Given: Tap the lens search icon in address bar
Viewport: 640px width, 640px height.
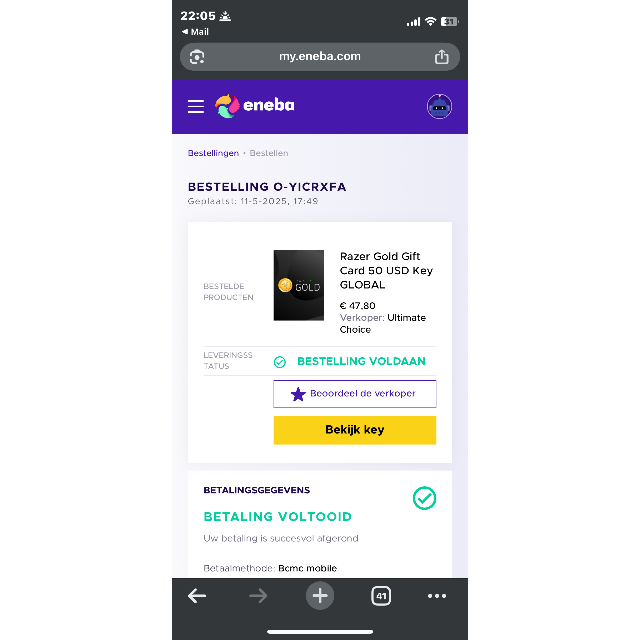Looking at the screenshot, I should pyautogui.click(x=197, y=57).
